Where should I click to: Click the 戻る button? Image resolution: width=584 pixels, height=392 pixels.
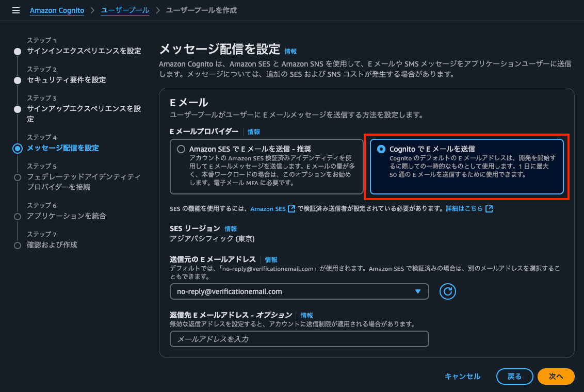click(x=514, y=377)
